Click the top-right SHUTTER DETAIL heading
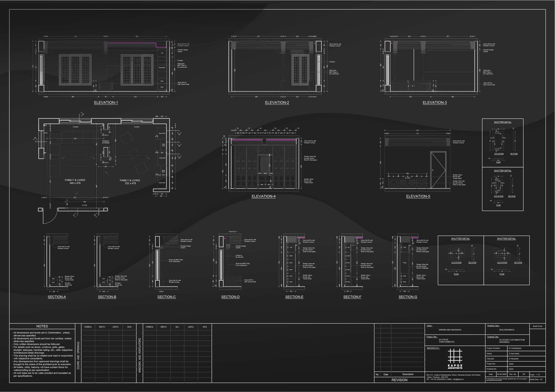This screenshot has width=555, height=392. coord(503,122)
